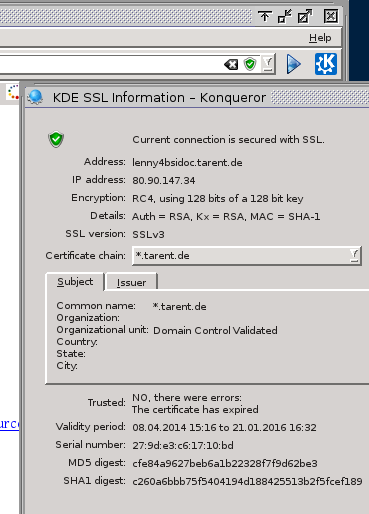Switch to the Issuer tab
Viewport: 369px width, 514px height.
pos(131,283)
